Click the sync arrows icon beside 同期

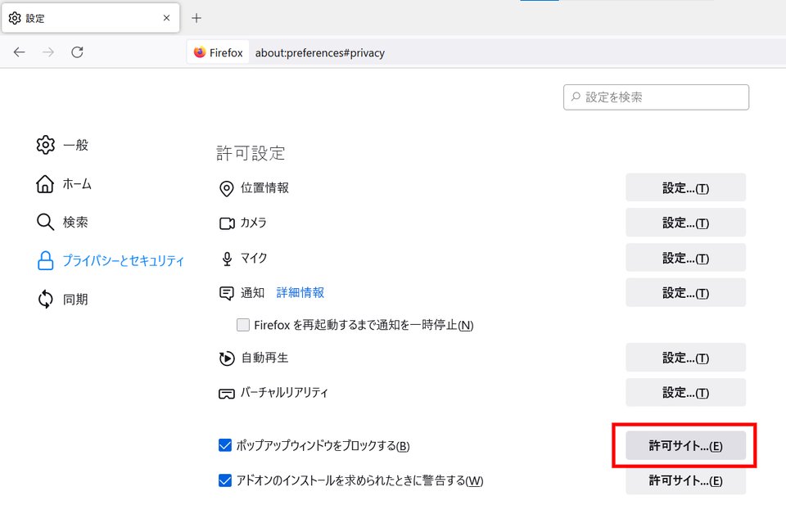click(x=45, y=299)
